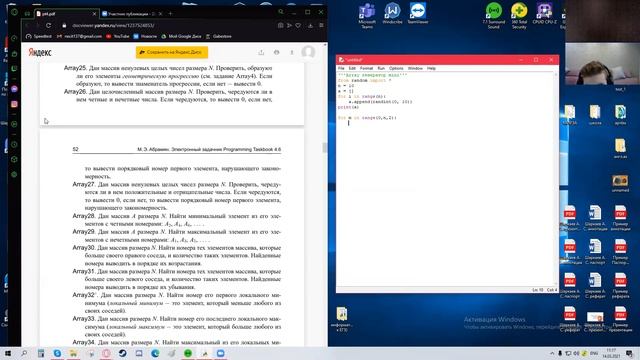This screenshot has width=640, height=360.
Task: Click the browser address bar URL
Action: click(113, 25)
